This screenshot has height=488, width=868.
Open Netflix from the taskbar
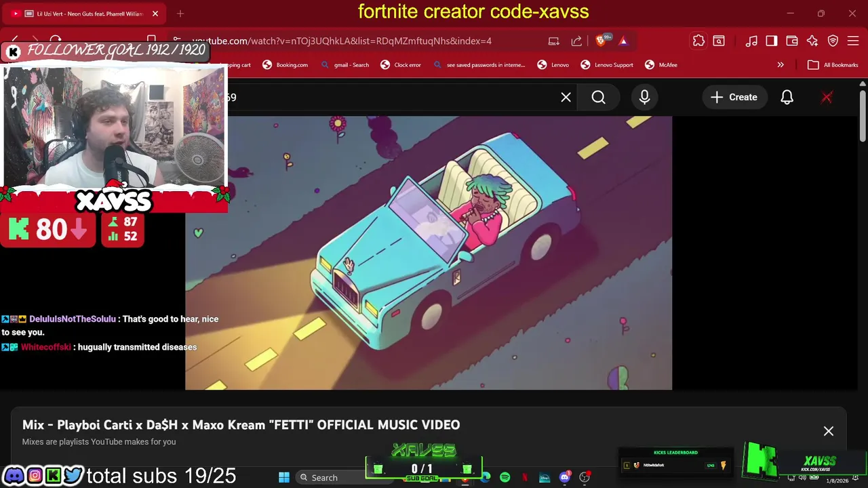524,477
